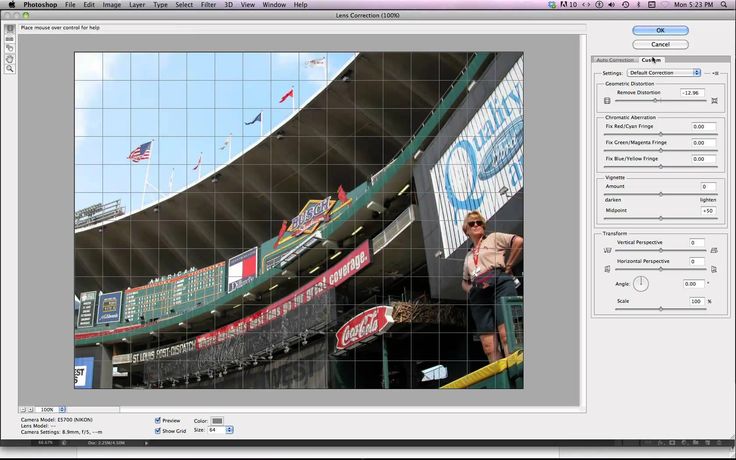Click the Horizontal Perspective slider
Screen dimensions: 736x460
pos(661,269)
